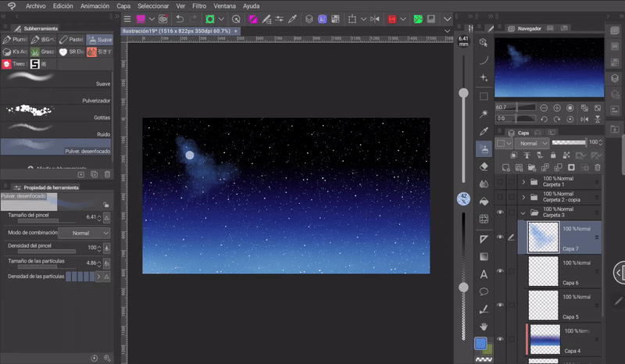
Task: Select the Capa 7 layer thumbnail
Action: tap(543, 236)
